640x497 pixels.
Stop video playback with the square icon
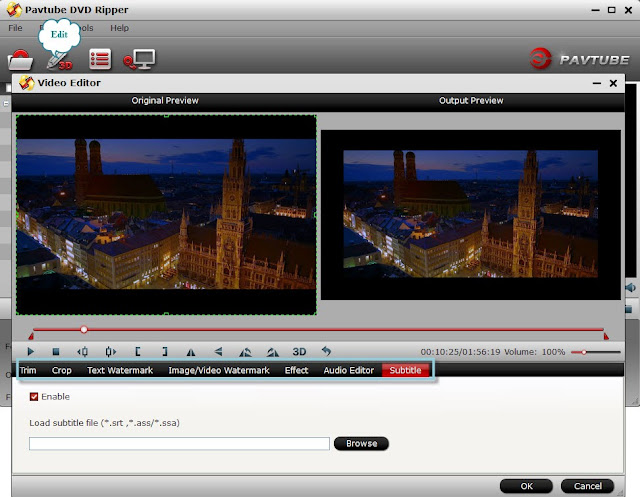pos(56,351)
